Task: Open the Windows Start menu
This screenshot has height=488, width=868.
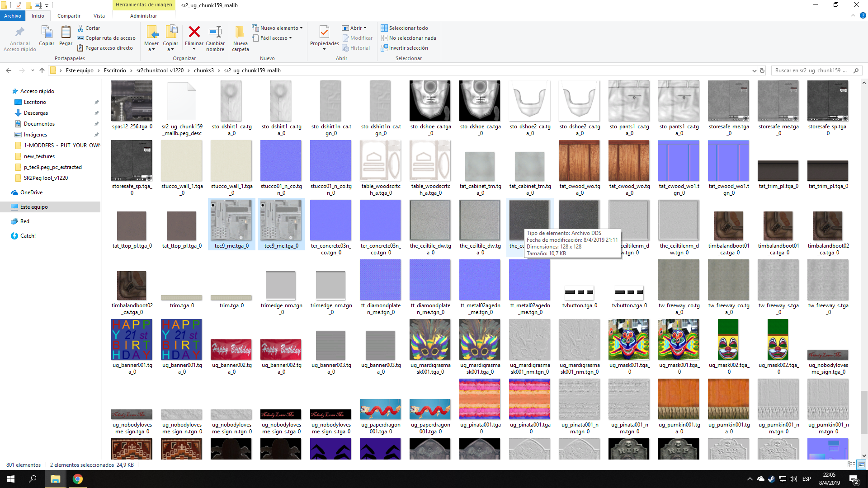Action: pyautogui.click(x=11, y=479)
